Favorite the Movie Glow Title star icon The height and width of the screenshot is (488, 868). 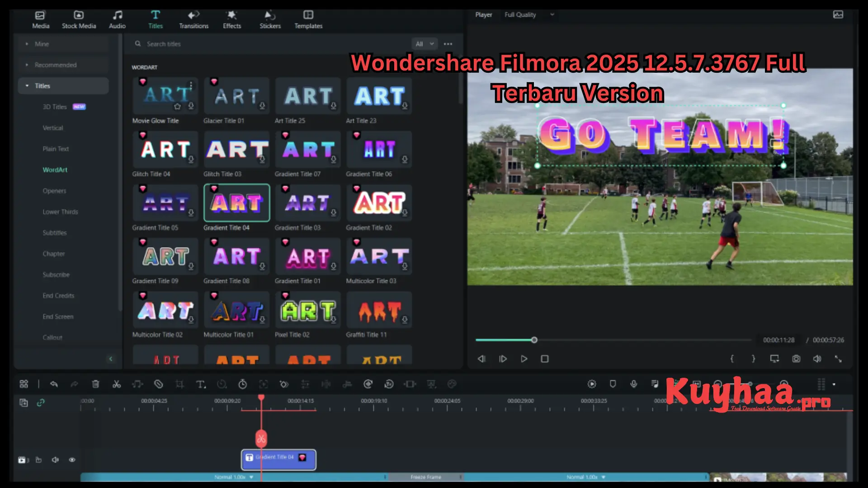[x=177, y=106]
